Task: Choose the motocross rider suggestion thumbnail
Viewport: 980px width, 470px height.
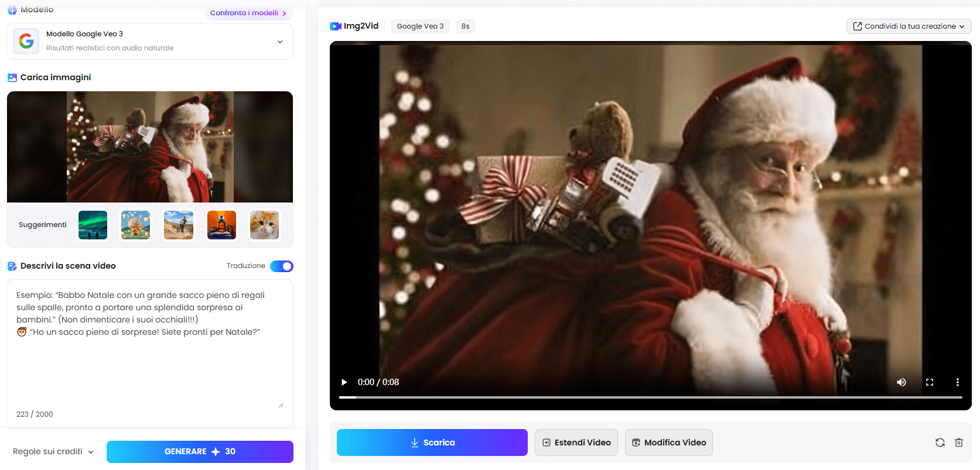Action: pos(179,225)
